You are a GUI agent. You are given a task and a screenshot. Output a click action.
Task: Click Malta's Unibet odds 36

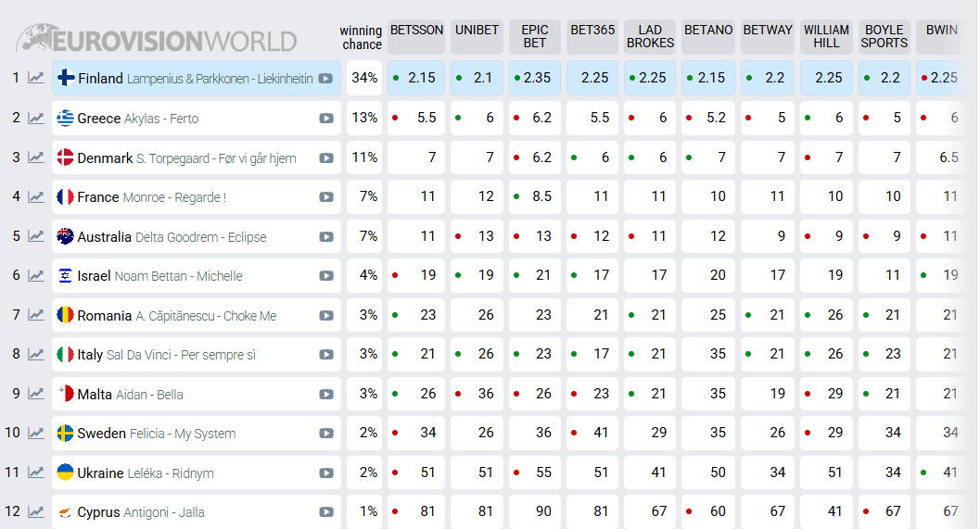point(477,394)
